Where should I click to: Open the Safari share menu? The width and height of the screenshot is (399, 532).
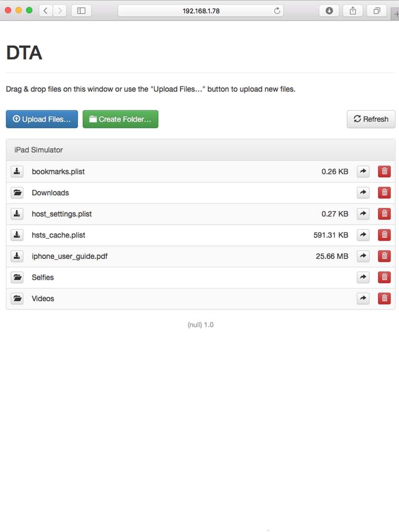point(353,11)
